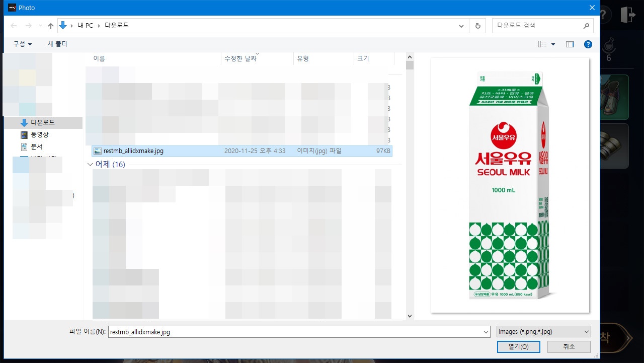Click the Seoul Milk preview image

click(510, 185)
